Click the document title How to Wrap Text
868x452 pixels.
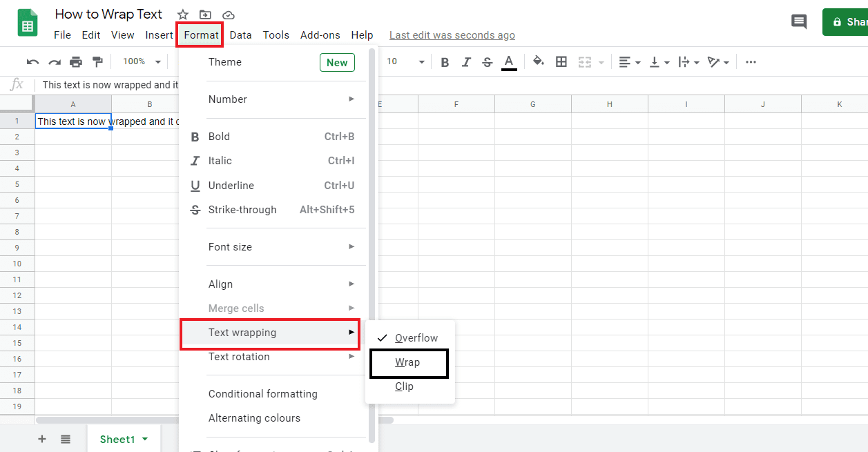(x=108, y=14)
